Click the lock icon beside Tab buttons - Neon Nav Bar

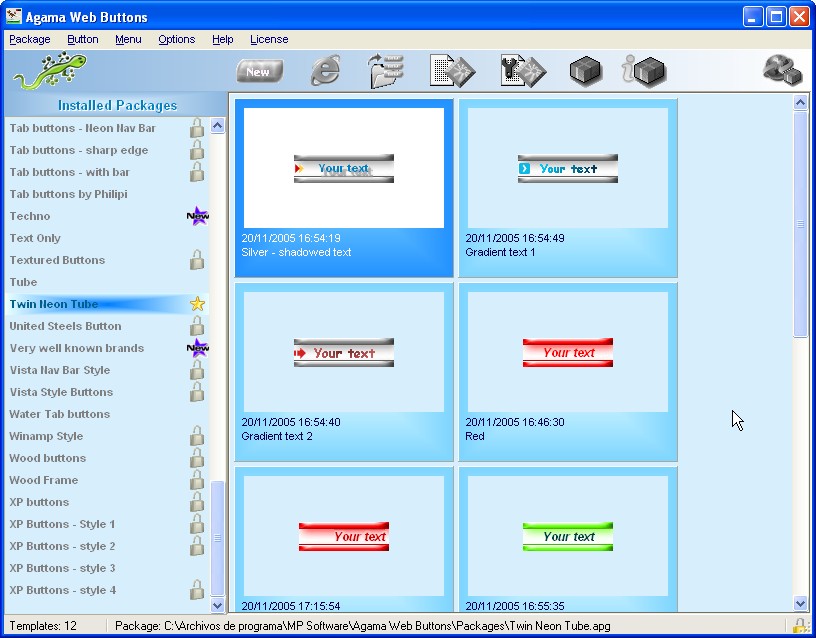197,128
